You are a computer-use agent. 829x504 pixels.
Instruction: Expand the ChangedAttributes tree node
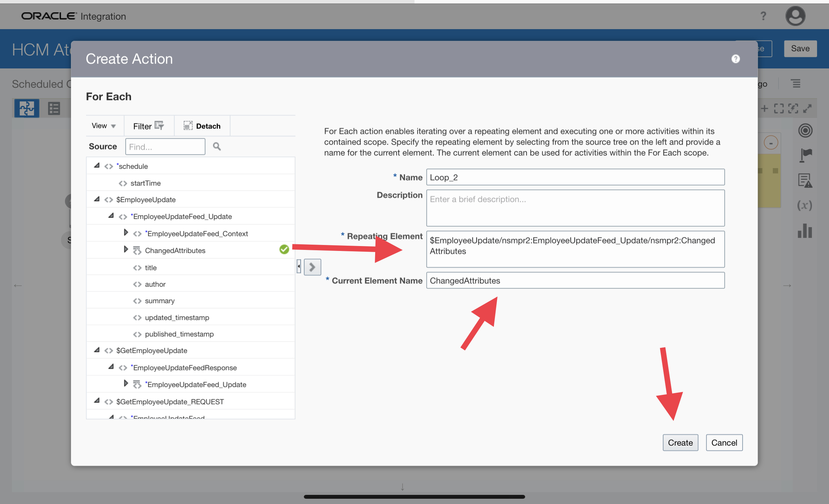click(x=126, y=250)
